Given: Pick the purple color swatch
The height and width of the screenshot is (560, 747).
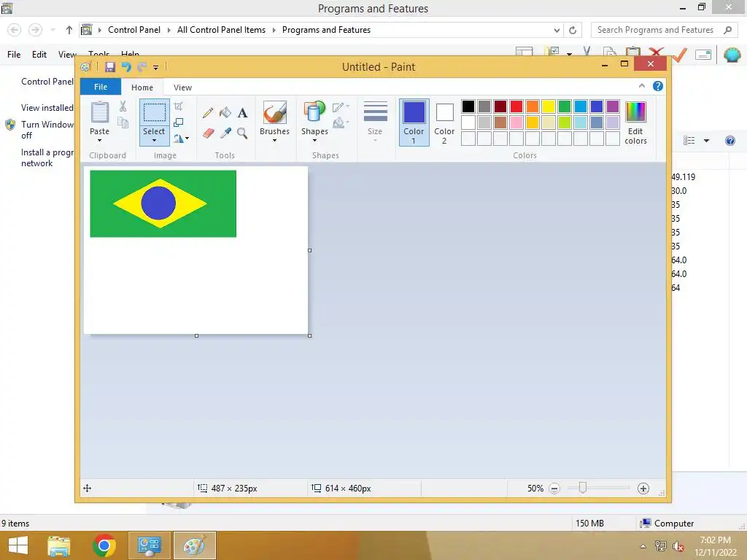Looking at the screenshot, I should (x=613, y=106).
